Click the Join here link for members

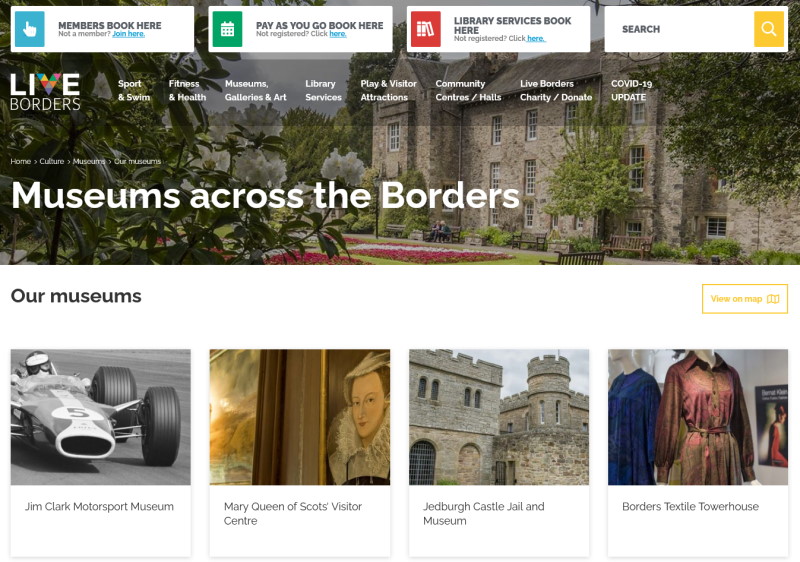click(129, 34)
